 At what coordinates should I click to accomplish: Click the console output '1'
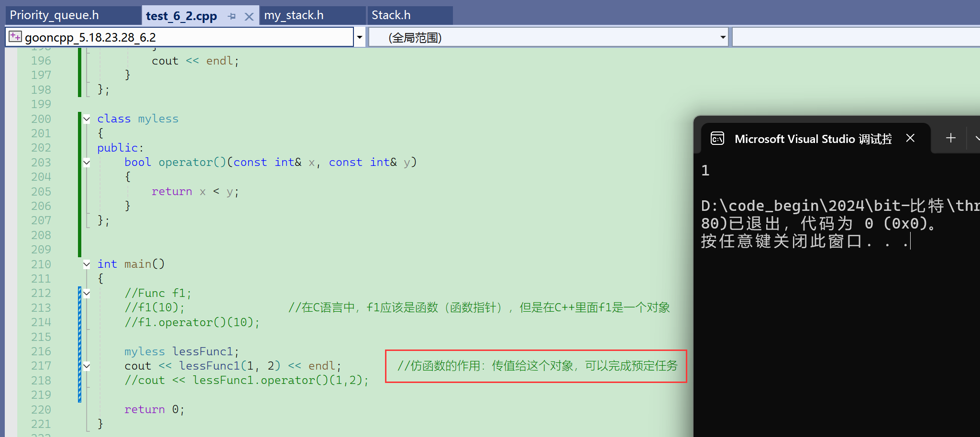(705, 171)
